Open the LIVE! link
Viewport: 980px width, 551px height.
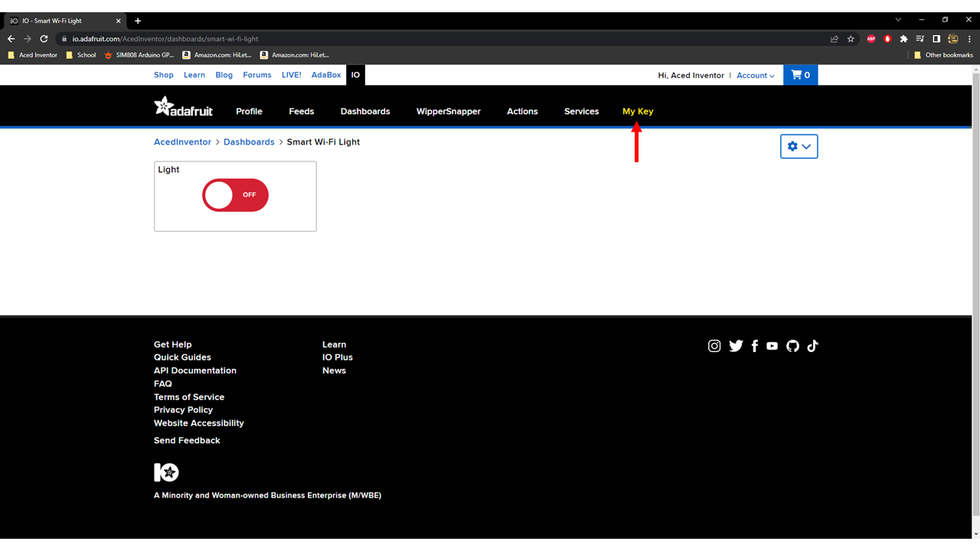click(x=292, y=75)
